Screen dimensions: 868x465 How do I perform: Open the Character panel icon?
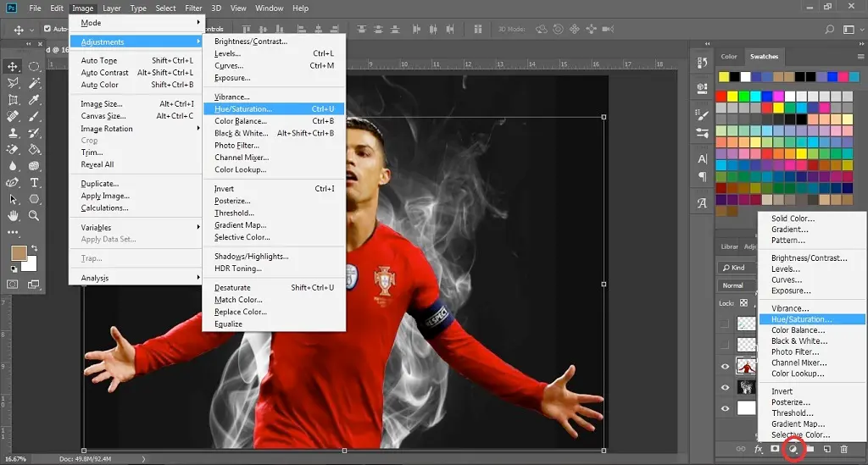pyautogui.click(x=702, y=159)
